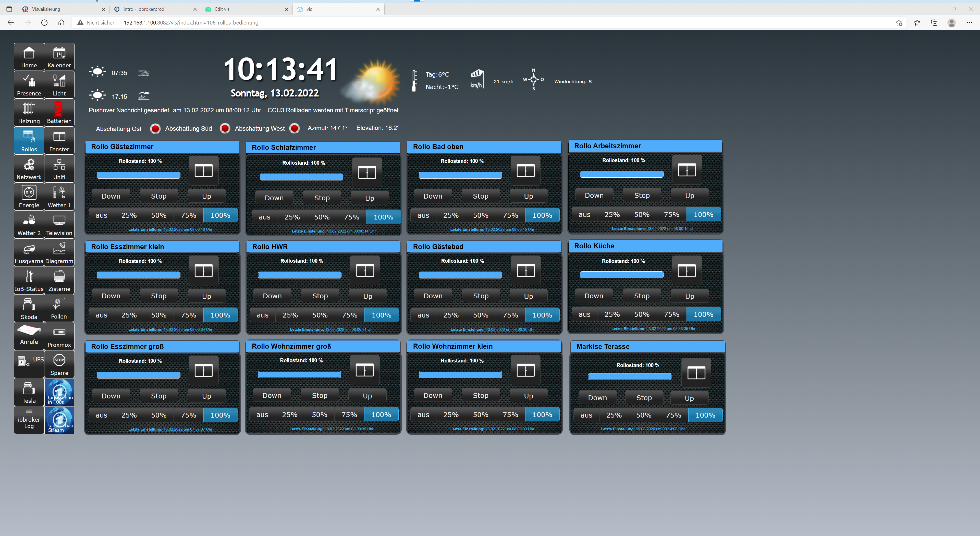This screenshot has height=536, width=980.
Task: Select 75% for Markise Terasse
Action: click(x=673, y=415)
